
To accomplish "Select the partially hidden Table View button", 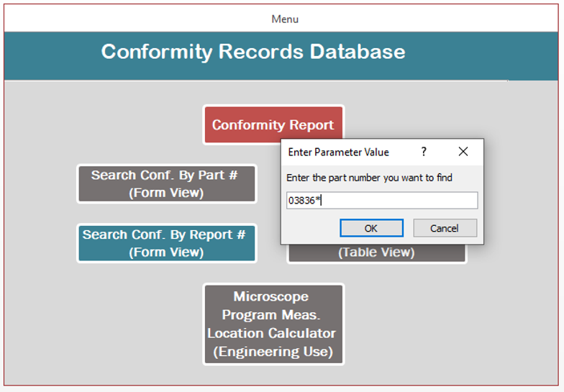I will (x=376, y=253).
